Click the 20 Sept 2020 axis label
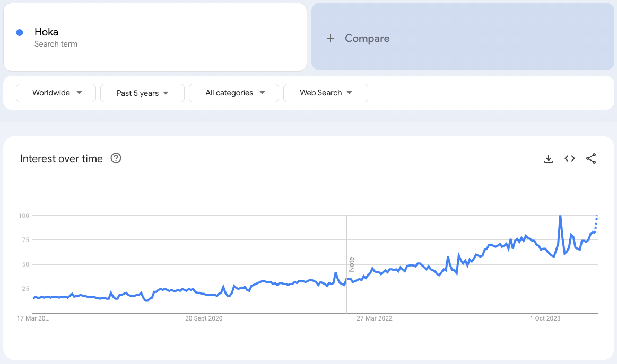The image size is (617, 364). point(204,318)
